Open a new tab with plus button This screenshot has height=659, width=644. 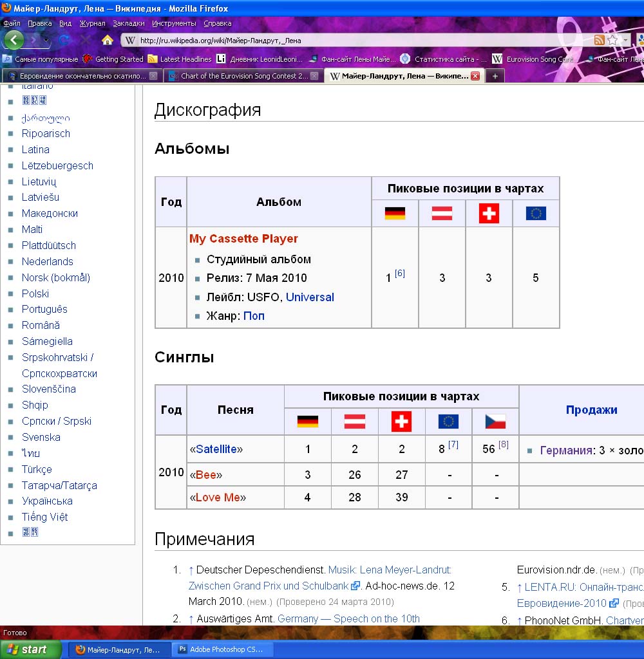pyautogui.click(x=495, y=76)
